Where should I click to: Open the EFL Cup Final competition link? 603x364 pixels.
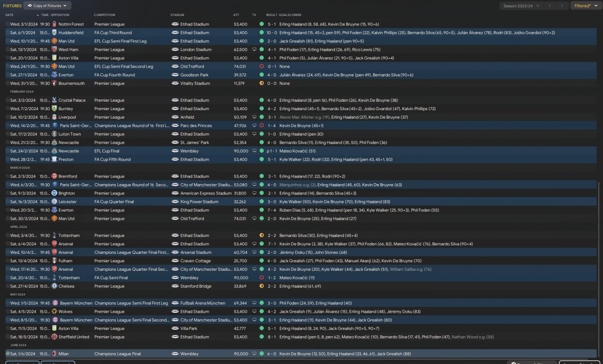[x=107, y=151]
